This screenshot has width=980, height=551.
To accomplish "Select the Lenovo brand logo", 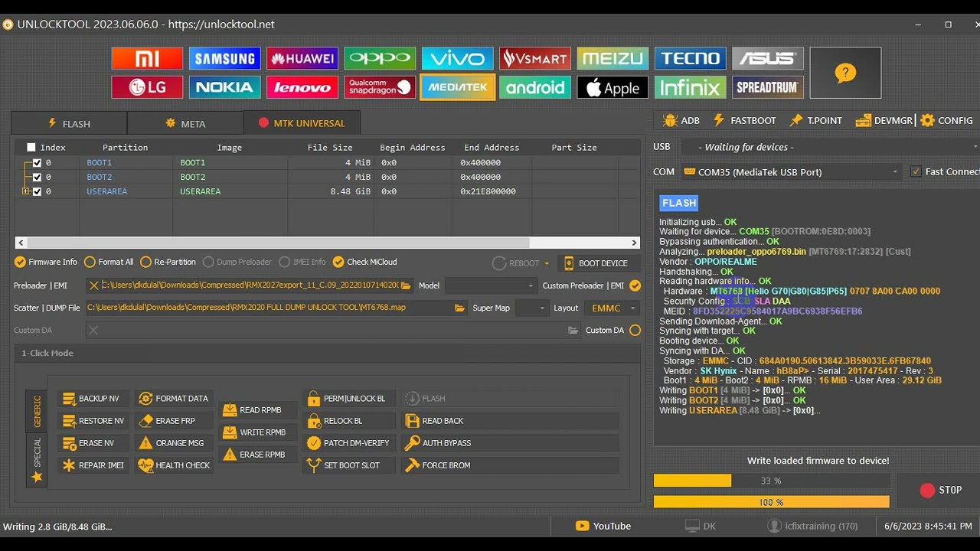I will [302, 87].
